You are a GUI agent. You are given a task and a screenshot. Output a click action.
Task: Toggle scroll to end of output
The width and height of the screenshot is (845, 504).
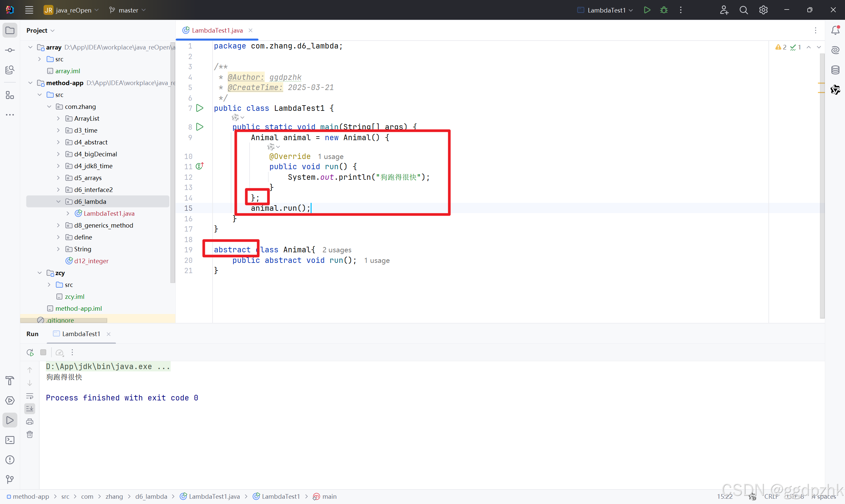pyautogui.click(x=30, y=409)
